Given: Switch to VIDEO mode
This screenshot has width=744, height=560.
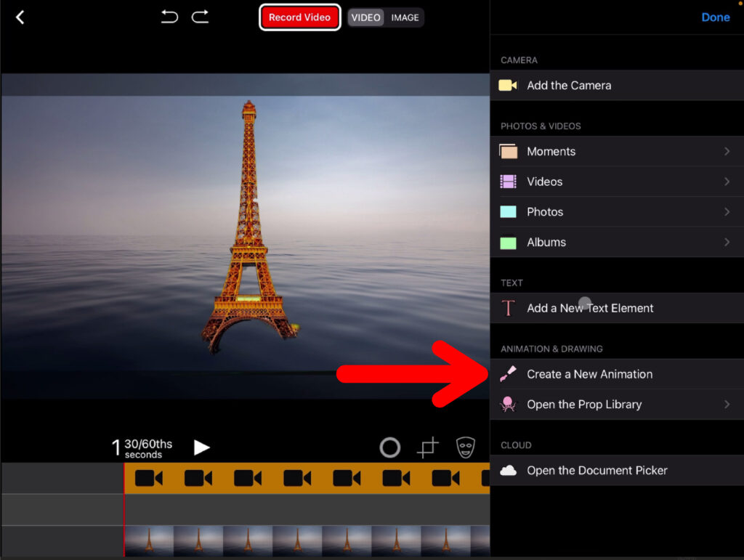Looking at the screenshot, I should 365,17.
